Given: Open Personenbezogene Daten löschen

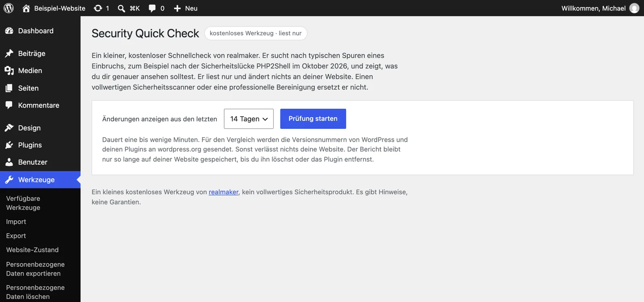Looking at the screenshot, I should (35, 292).
